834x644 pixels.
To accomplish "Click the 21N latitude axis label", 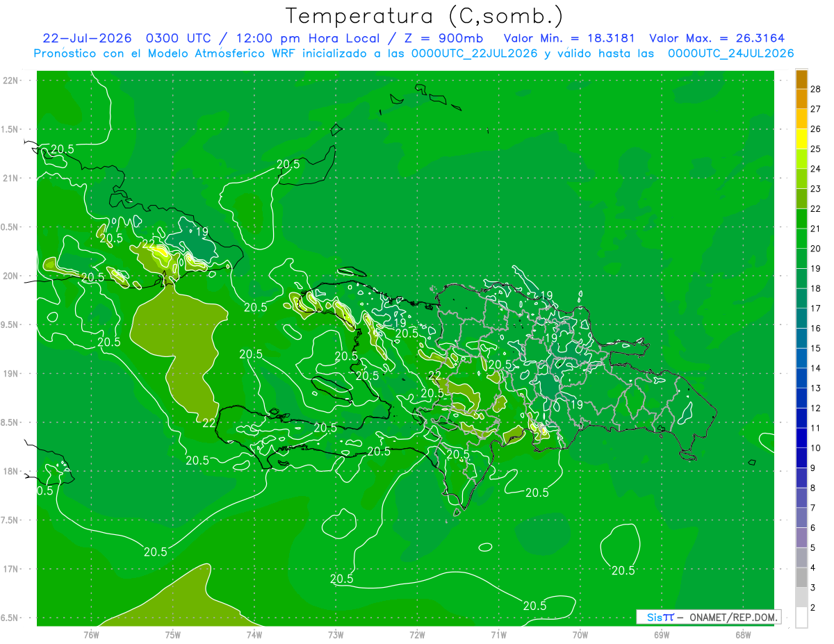I will tap(11, 178).
